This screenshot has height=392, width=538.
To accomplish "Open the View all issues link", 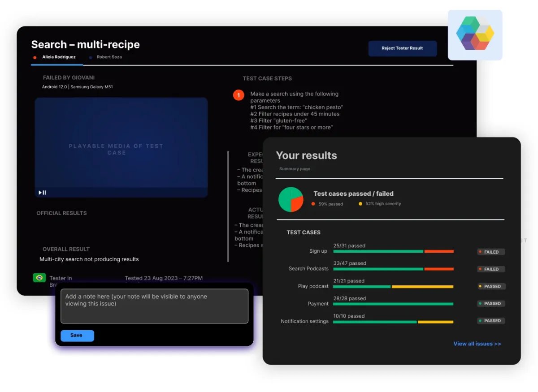I will pyautogui.click(x=477, y=344).
